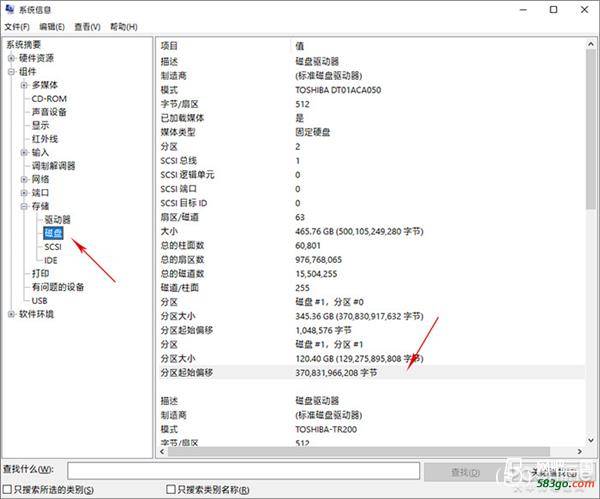Collapse the 组件 tree node
Screen dimensions: 600x499
[x=11, y=72]
